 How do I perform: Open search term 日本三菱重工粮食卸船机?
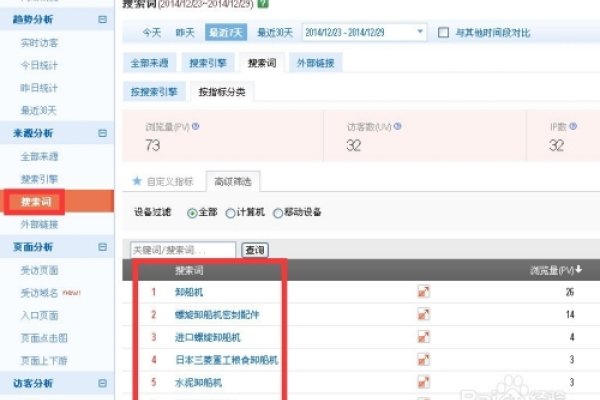(227, 360)
